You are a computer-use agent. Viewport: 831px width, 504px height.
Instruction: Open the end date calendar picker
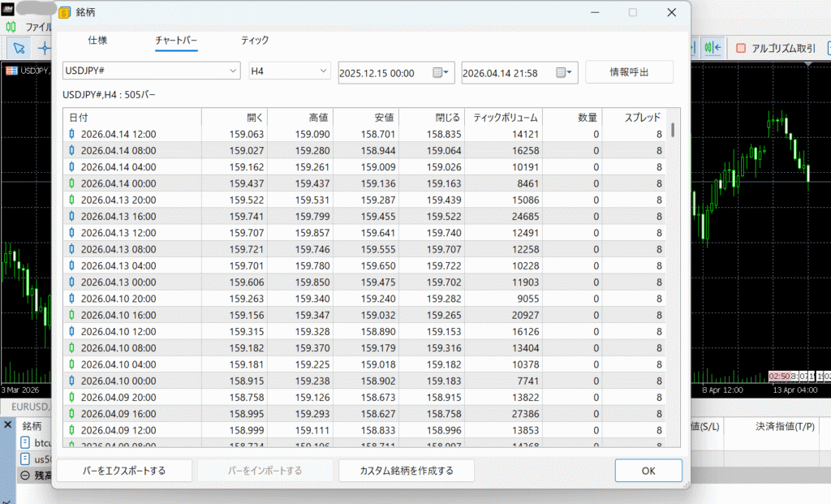tap(563, 72)
